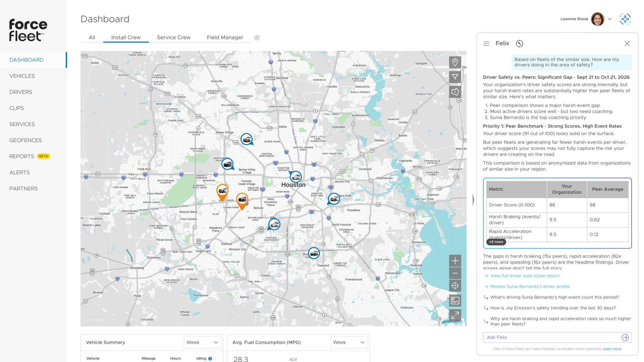Click Lavonne Shook's profile avatar
This screenshot has height=362, width=644.
click(598, 19)
